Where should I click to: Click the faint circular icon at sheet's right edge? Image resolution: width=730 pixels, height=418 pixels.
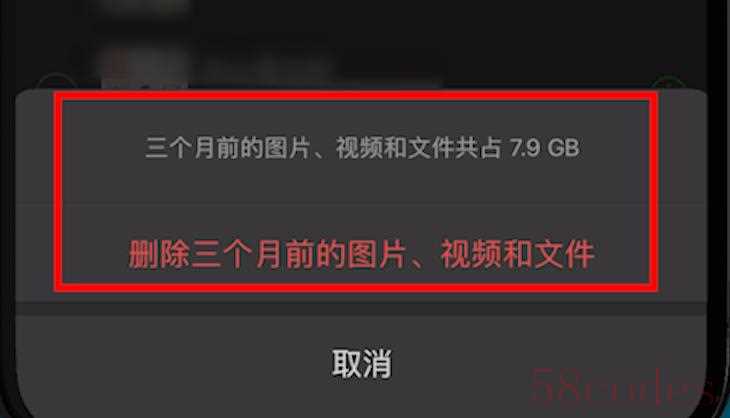[x=668, y=83]
